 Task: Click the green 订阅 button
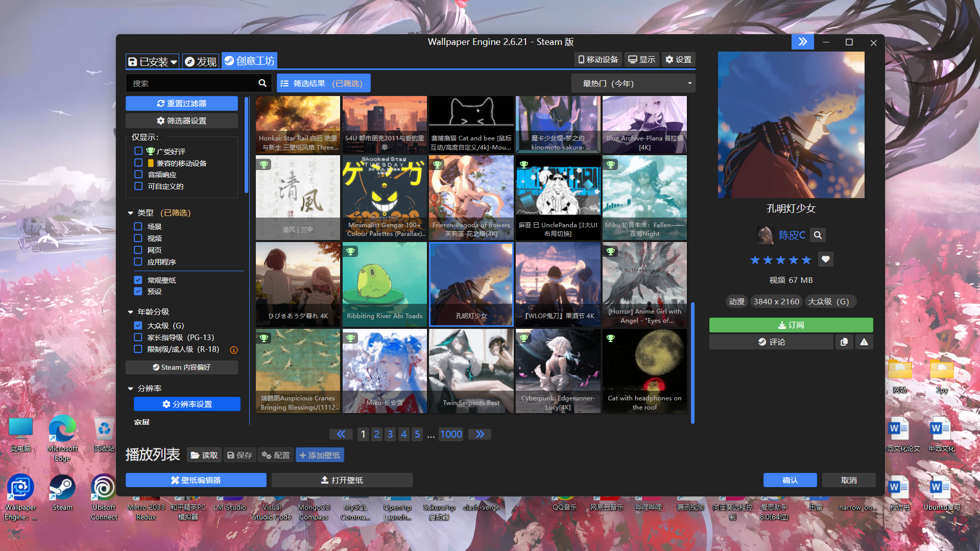point(791,325)
